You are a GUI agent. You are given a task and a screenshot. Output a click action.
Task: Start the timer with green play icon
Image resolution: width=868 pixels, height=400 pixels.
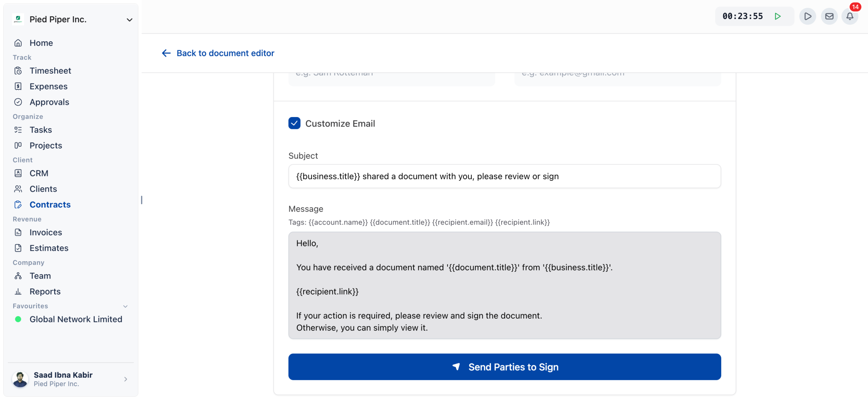(777, 16)
